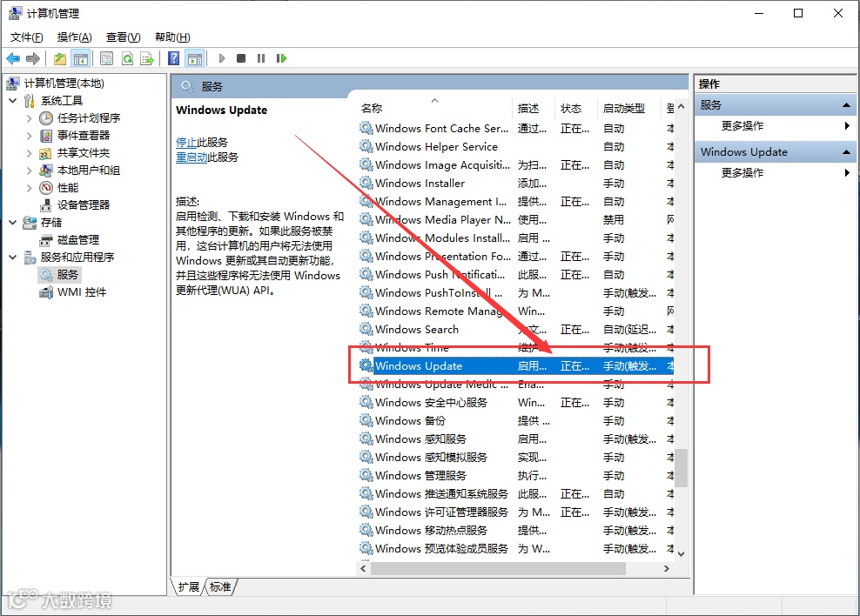The width and height of the screenshot is (860, 616).
Task: Click the Stop service square icon
Action: (x=241, y=58)
